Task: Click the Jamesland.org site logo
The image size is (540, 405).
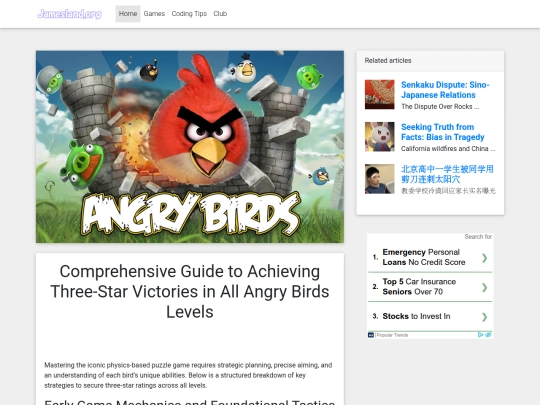Action: tap(69, 14)
